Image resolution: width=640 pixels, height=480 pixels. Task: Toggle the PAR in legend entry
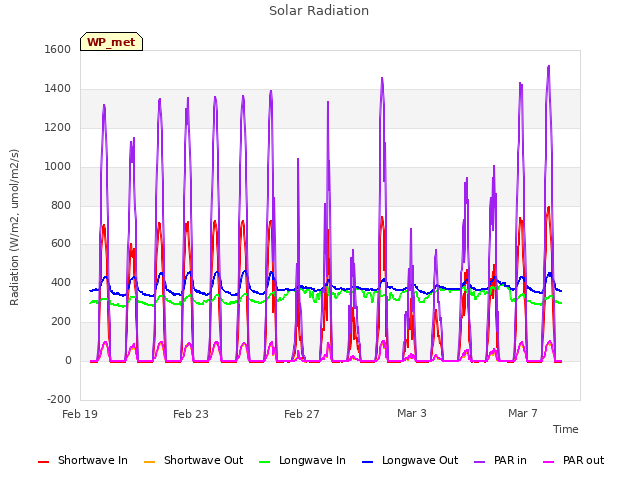500,460
